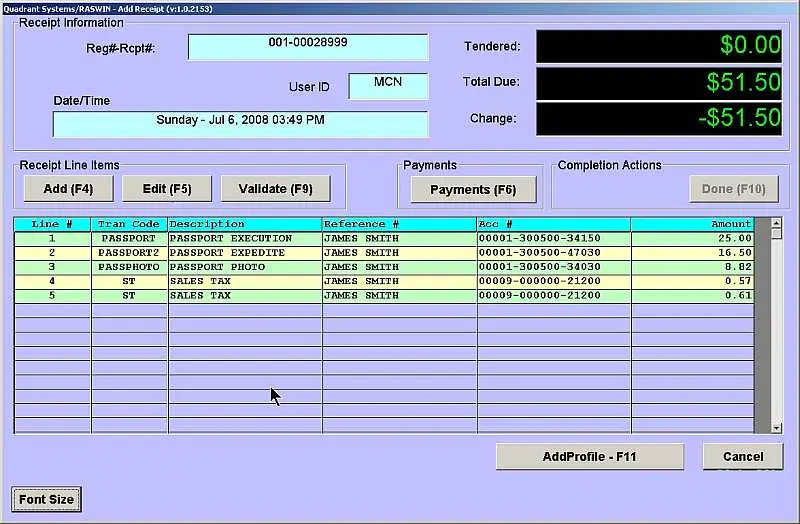Viewport: 800px width, 524px height.
Task: Click the Description column header
Action: [245, 224]
